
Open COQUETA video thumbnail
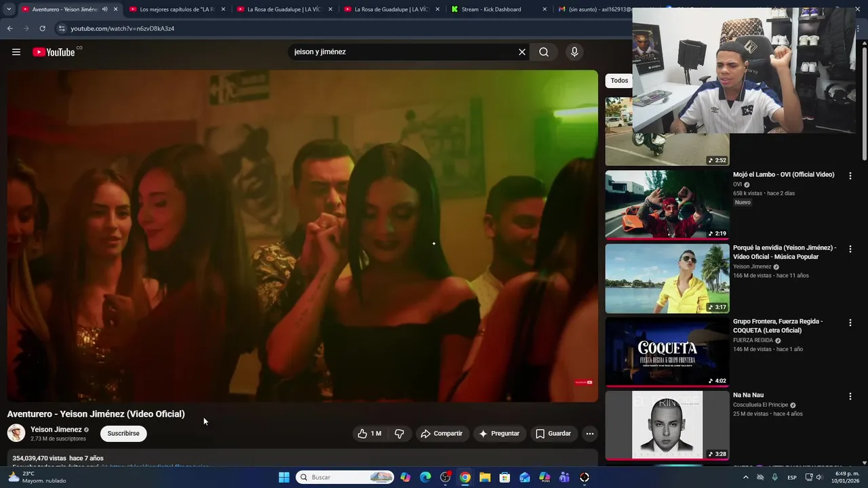click(667, 352)
